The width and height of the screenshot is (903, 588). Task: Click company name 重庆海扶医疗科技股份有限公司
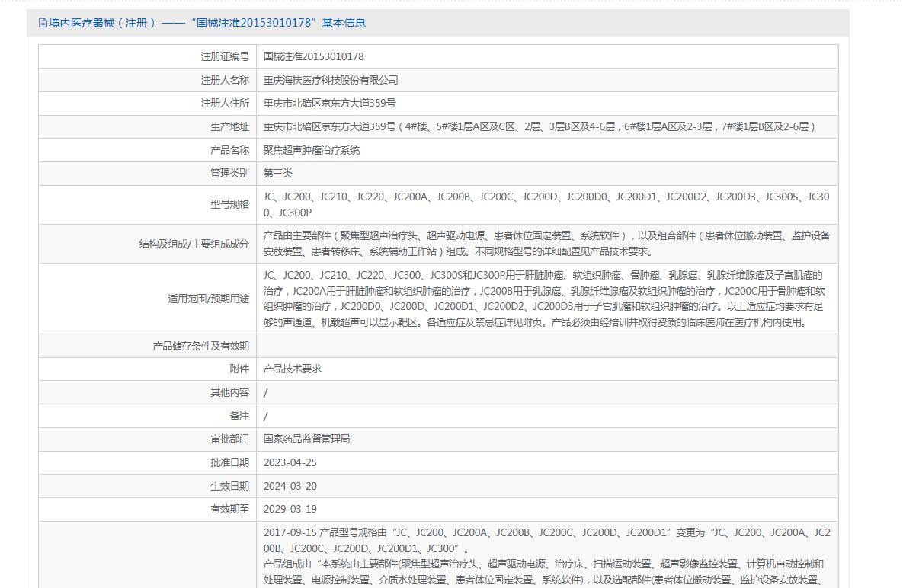(331, 80)
